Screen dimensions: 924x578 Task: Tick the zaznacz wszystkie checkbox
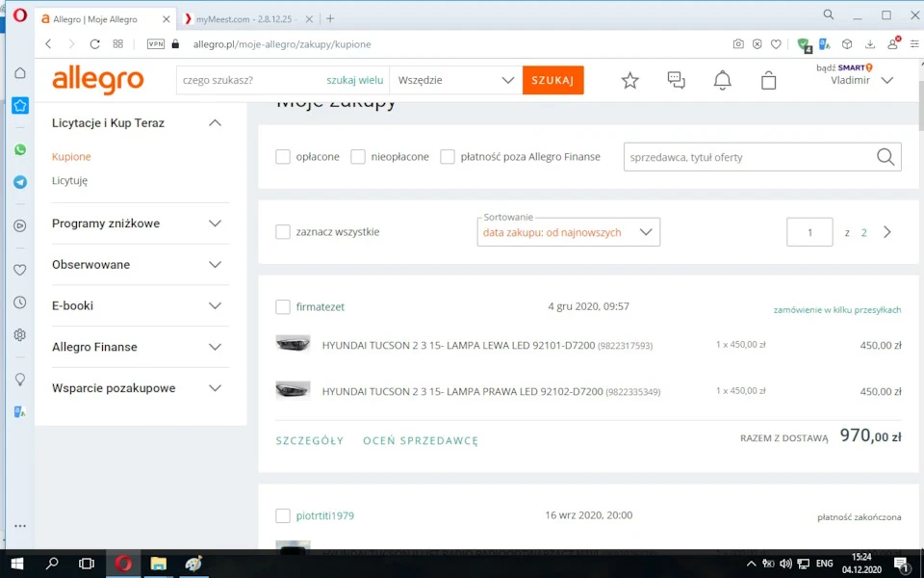tap(283, 232)
